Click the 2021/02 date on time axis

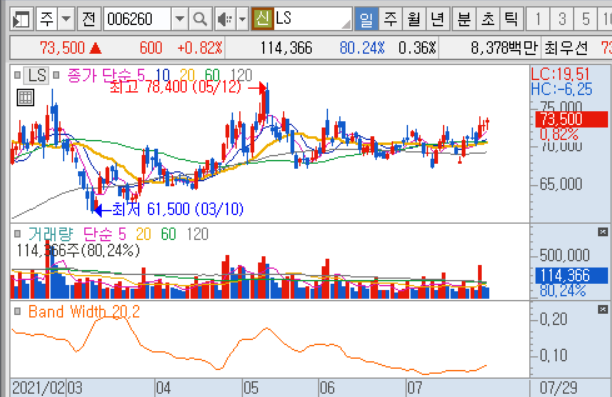point(39,388)
